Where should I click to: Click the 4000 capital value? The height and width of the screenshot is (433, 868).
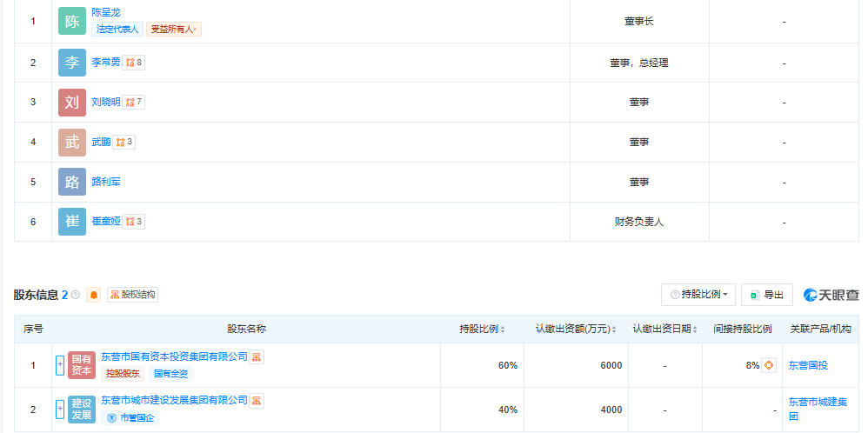tap(611, 410)
